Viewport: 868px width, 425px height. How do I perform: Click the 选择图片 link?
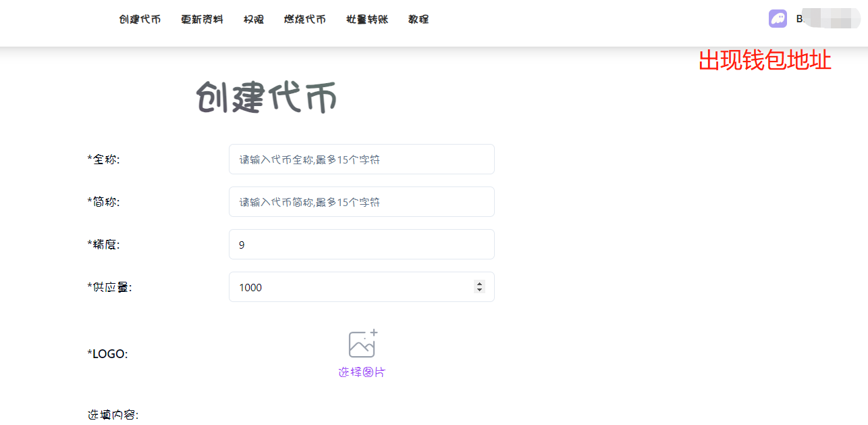(x=362, y=372)
